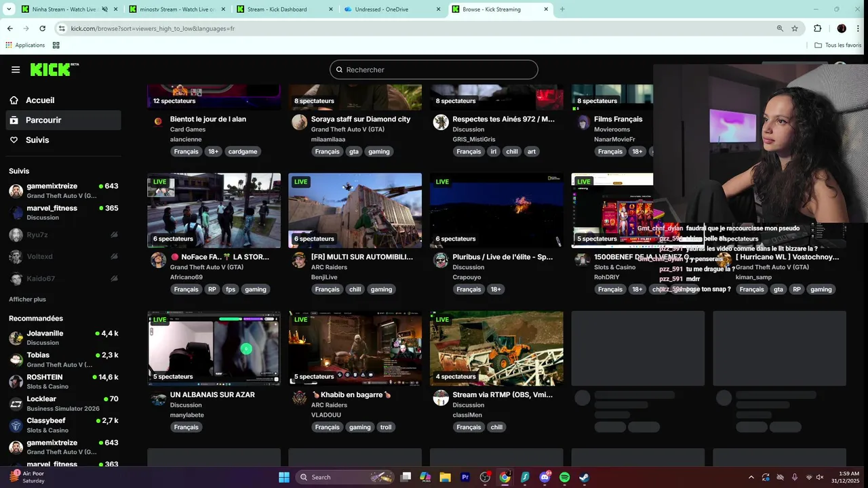This screenshot has width=868, height=488.
Task: Select Parcourir in sidebar
Action: tap(62, 120)
